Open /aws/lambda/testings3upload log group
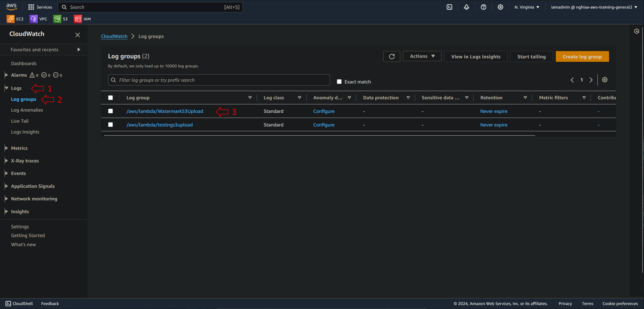Screen dimensions: 644x309 (159, 125)
